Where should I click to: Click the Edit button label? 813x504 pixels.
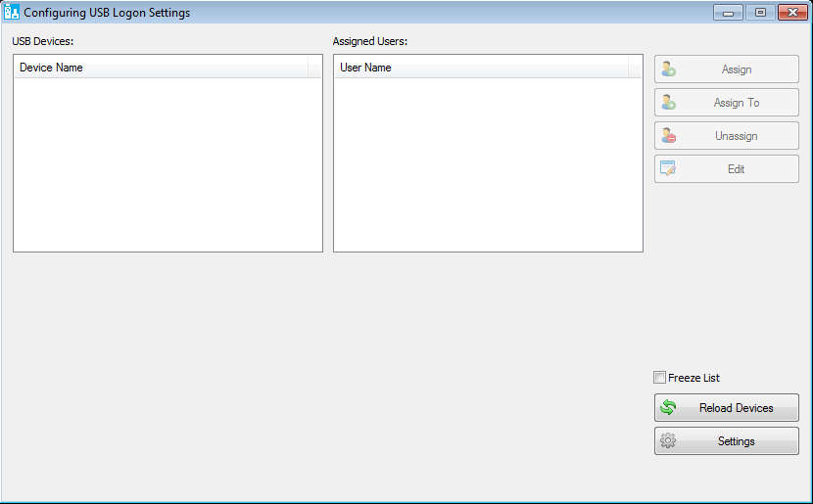click(736, 169)
